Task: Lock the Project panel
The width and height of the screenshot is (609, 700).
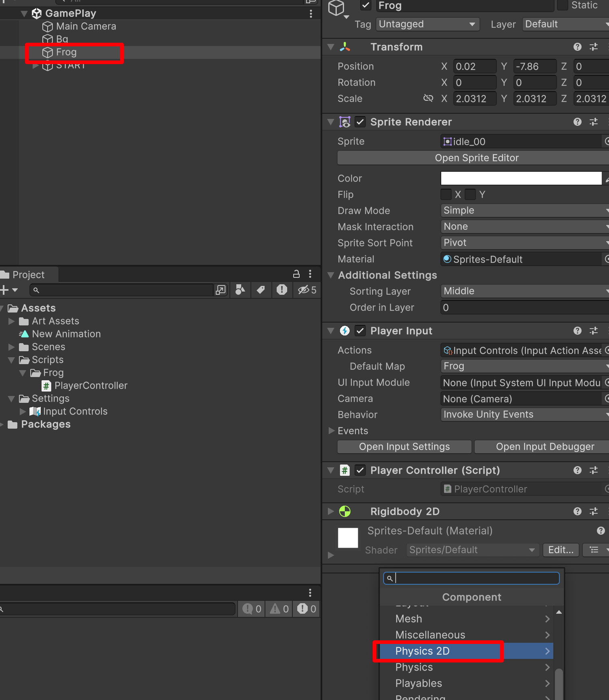Action: (x=296, y=274)
